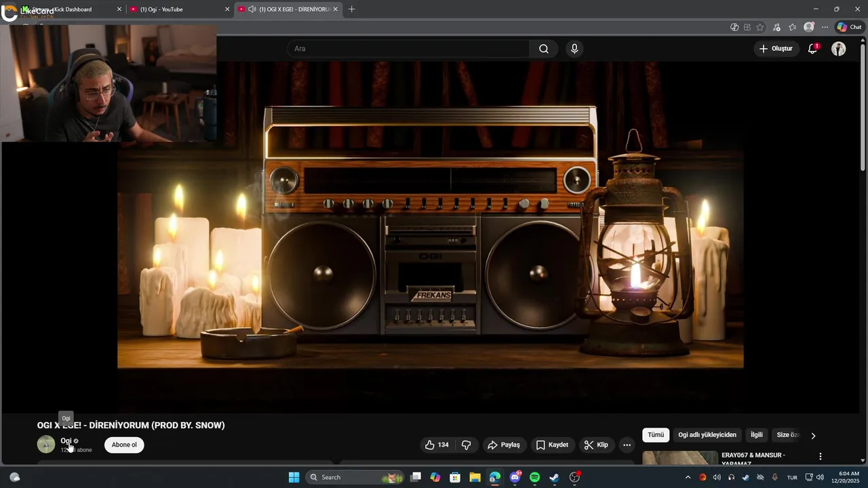Viewport: 868px width, 488px height.
Task: Close the Ogi - YouTube tab
Action: coord(227,9)
